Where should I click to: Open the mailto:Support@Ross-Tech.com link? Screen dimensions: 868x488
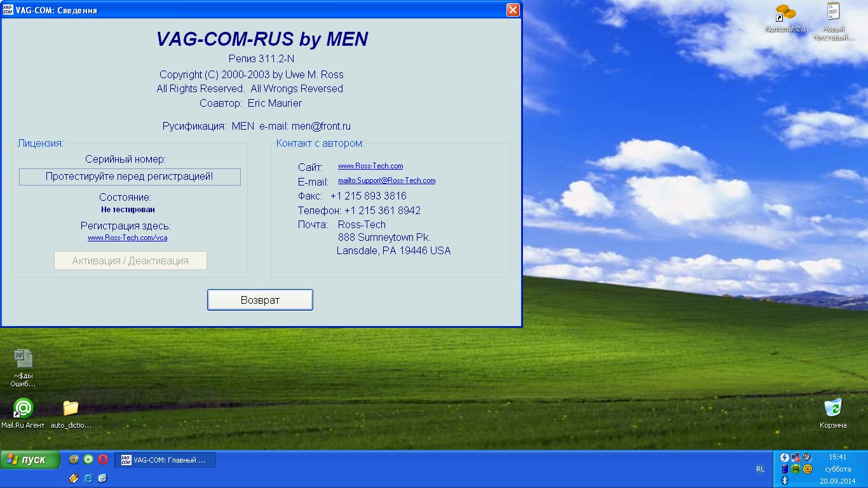pyautogui.click(x=386, y=180)
